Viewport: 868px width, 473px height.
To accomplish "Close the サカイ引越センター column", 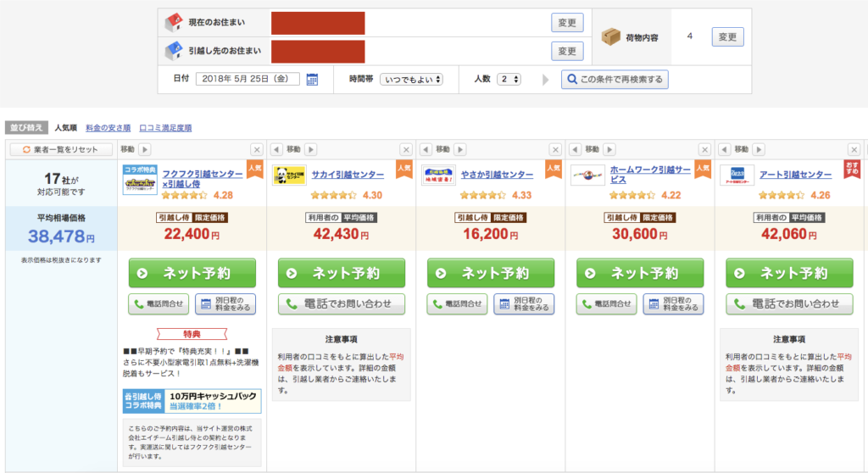I will [406, 149].
